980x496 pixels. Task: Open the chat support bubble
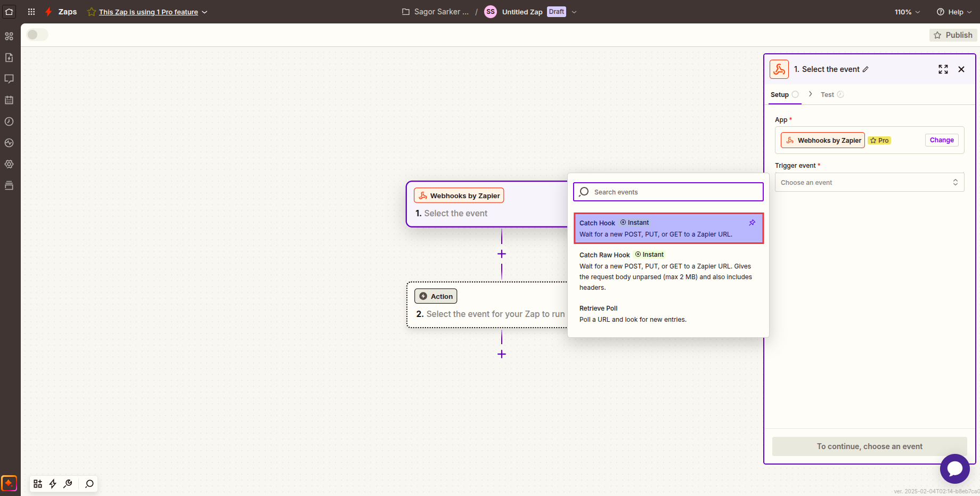point(954,469)
